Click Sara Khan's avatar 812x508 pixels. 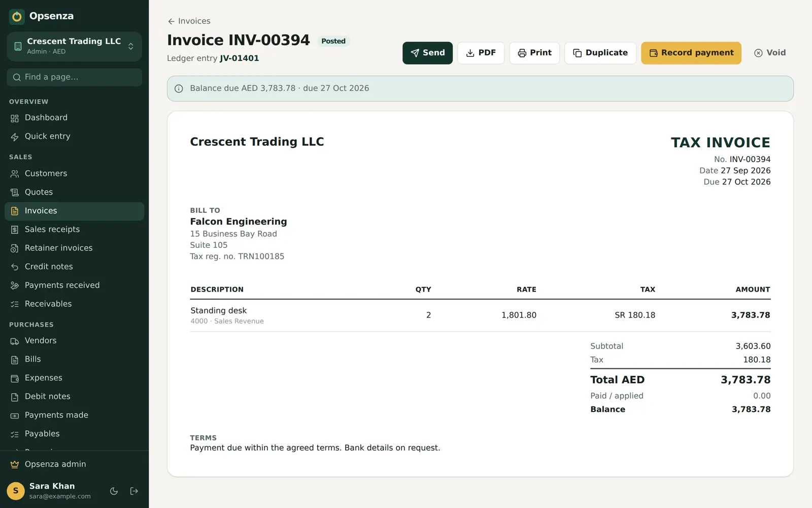(x=16, y=491)
